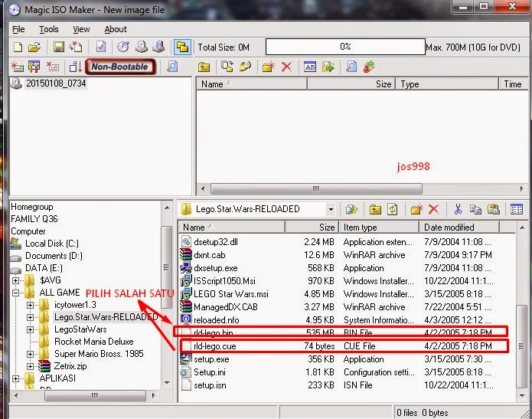Click the copy icon in the local browser toolbar
This screenshot has width=532, height=419.
point(475,210)
